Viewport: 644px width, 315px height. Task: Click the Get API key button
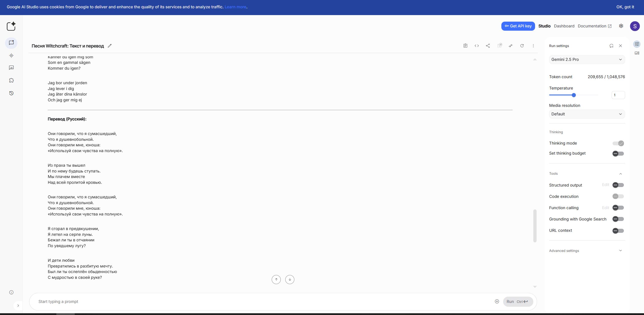click(518, 26)
